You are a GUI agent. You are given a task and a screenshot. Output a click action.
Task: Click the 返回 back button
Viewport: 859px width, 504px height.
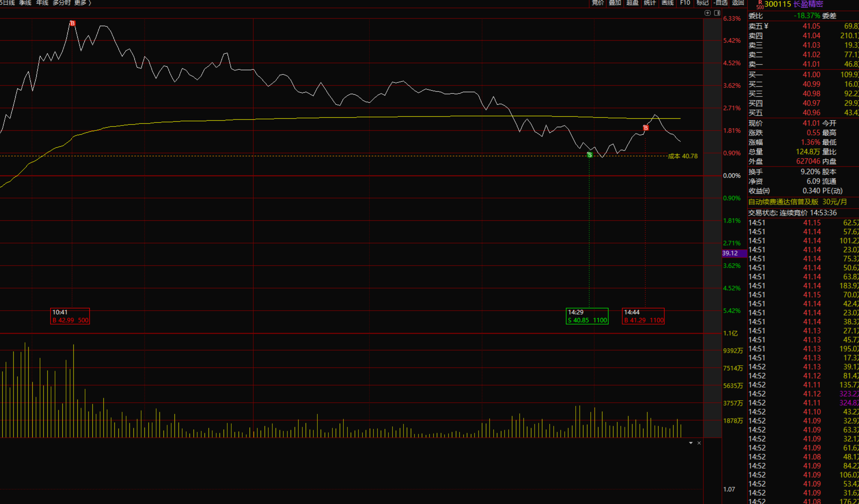(738, 3)
